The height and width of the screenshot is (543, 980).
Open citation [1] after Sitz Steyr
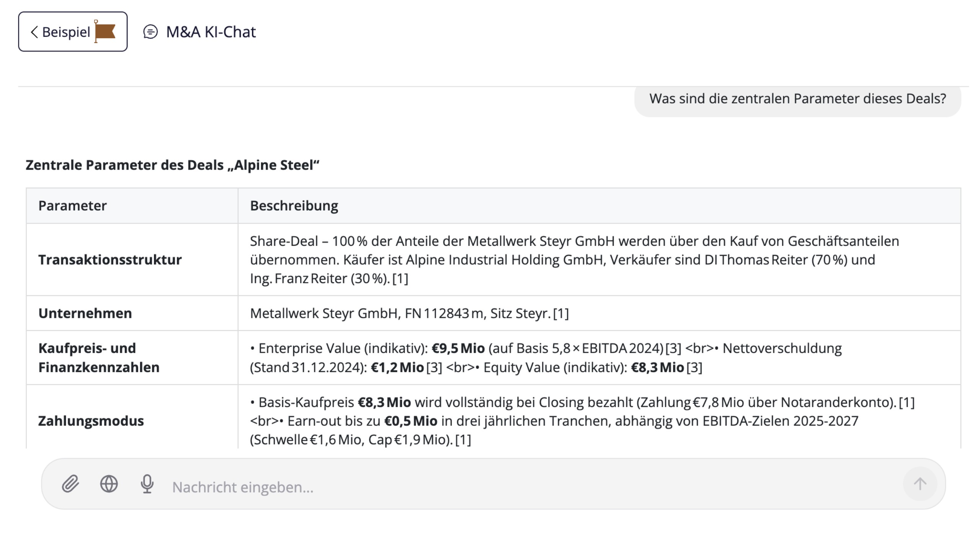561,314
